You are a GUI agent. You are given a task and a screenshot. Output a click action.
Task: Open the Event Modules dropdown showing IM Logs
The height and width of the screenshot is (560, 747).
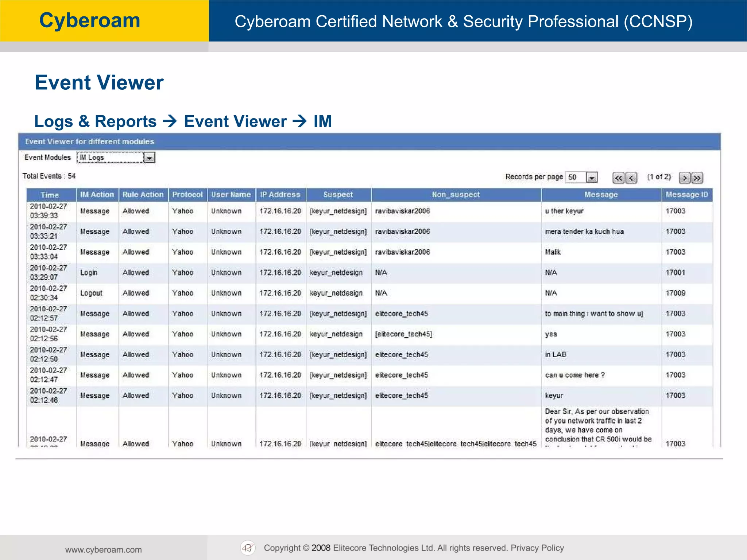pos(116,157)
